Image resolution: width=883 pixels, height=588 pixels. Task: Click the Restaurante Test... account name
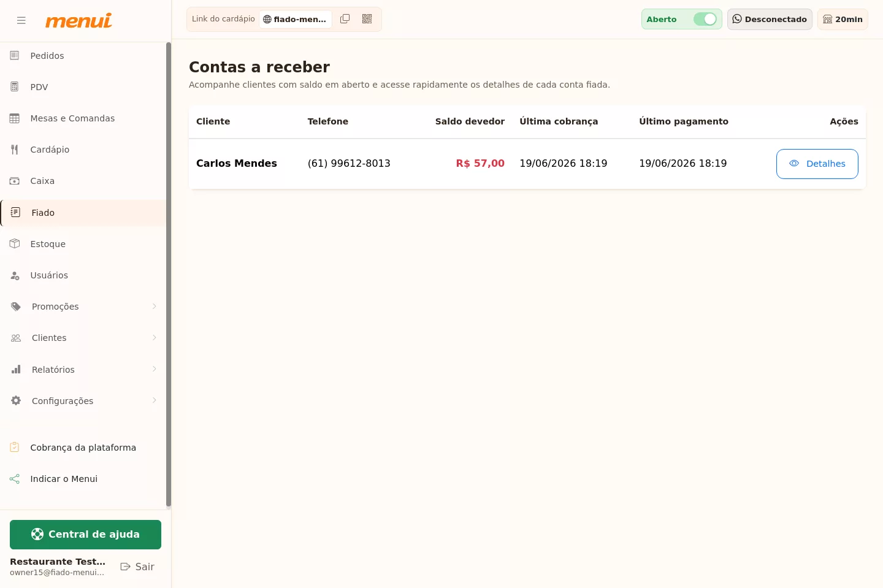click(x=58, y=561)
